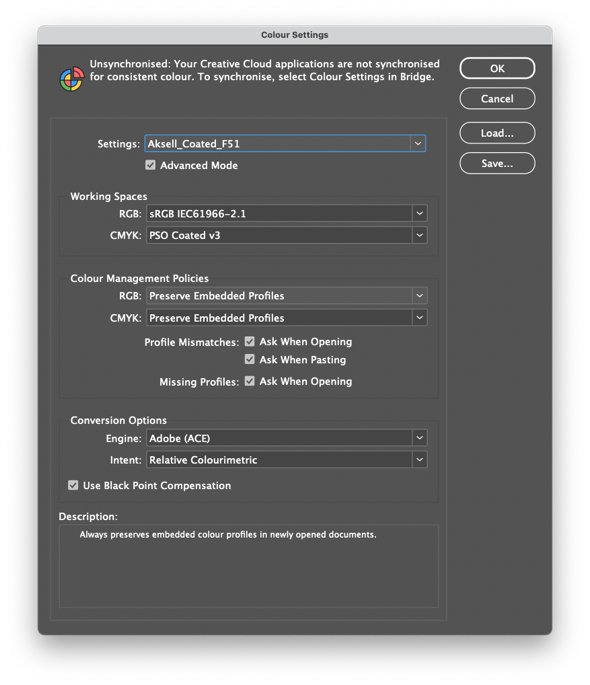The width and height of the screenshot is (590, 685).
Task: Click the Cancel button
Action: (x=497, y=98)
